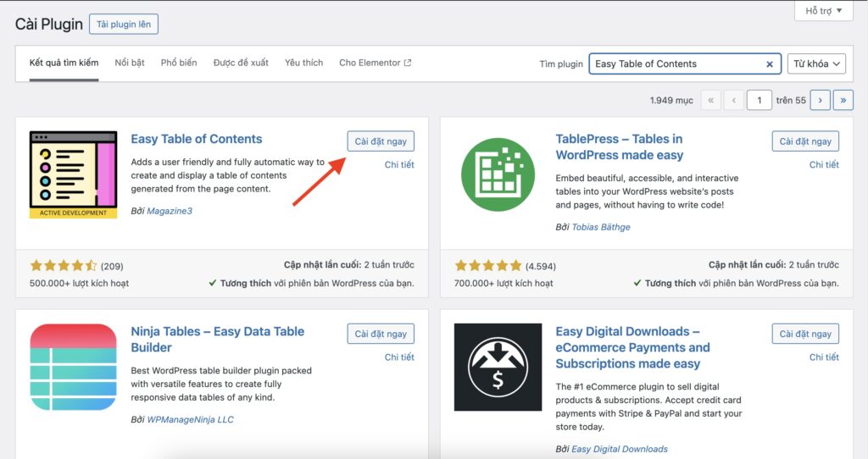Click the (209) ratings count
868x459 pixels.
[x=112, y=267]
